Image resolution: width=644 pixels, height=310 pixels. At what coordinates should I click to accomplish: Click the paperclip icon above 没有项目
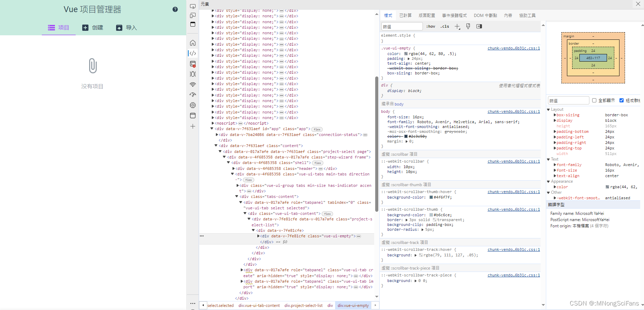click(x=93, y=66)
